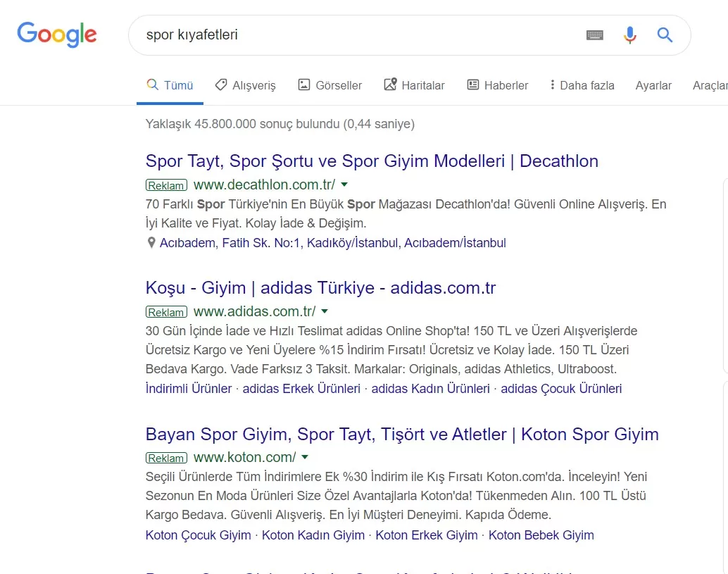The height and width of the screenshot is (574, 728).
Task: Click the www.adidas.com.tr/ green URL
Action: pos(254,311)
